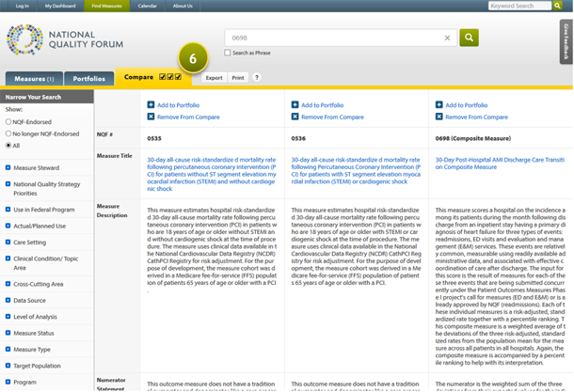Switch to Portfolios tab
The image size is (574, 392).
pos(89,79)
